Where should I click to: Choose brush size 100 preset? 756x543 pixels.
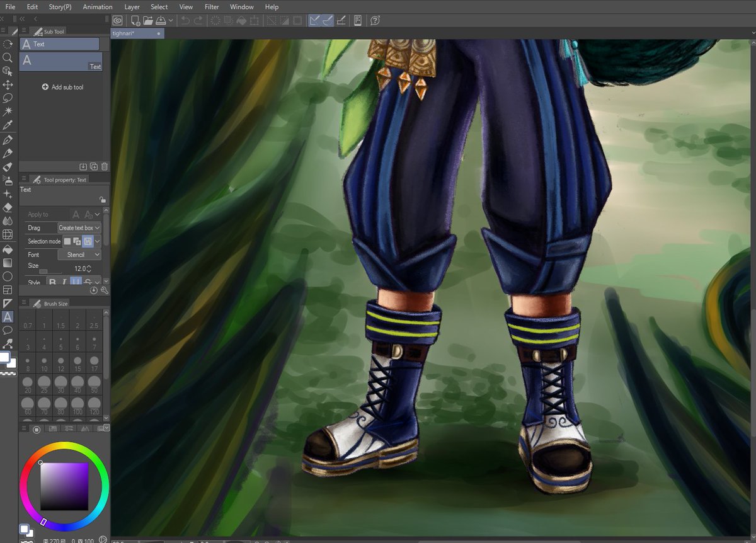click(77, 404)
